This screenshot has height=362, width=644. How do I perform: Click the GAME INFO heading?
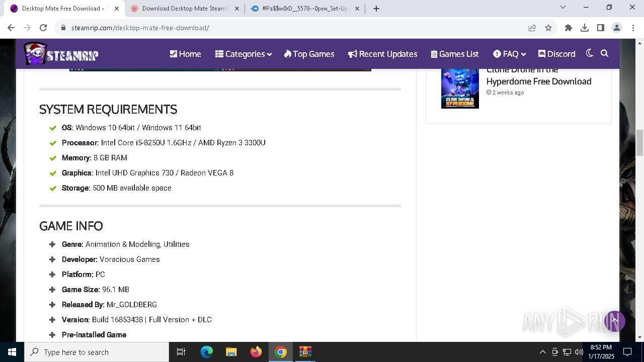tap(71, 226)
